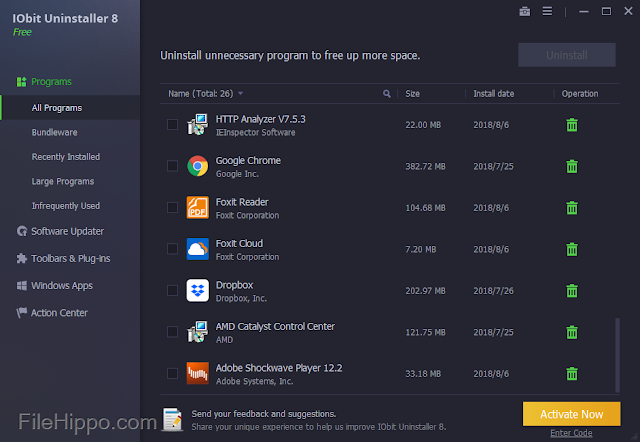
Task: Click the program list vertical scrollbar
Action: click(x=617, y=355)
